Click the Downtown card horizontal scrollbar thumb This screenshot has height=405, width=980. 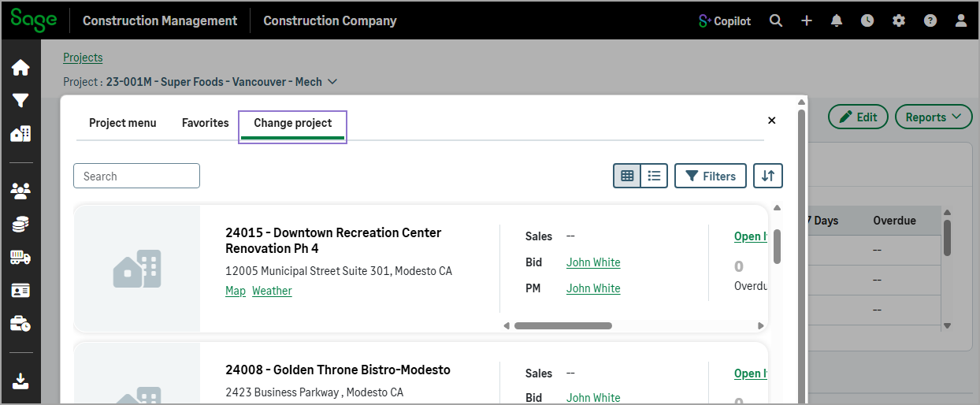(x=563, y=325)
